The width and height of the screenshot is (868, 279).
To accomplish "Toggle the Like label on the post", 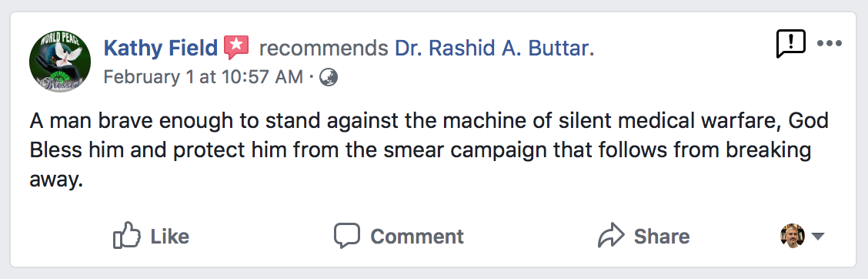I will point(169,237).
